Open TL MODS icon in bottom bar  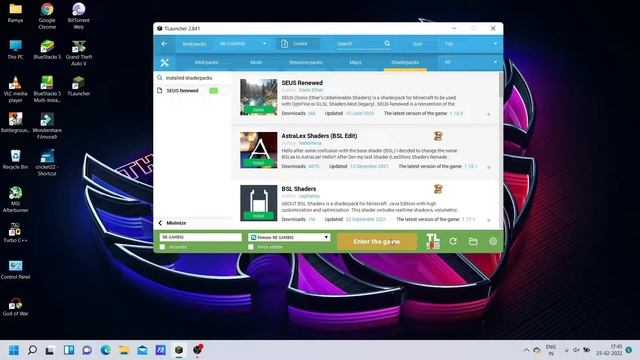pos(433,241)
